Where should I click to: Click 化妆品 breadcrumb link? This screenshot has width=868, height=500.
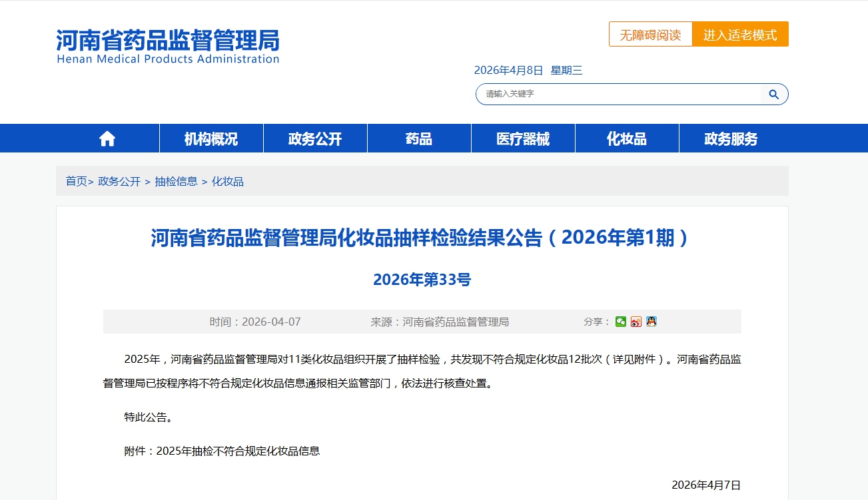click(x=228, y=181)
